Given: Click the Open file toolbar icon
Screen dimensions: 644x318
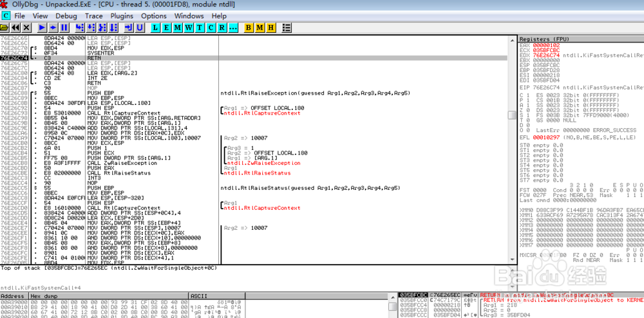Looking at the screenshot, I should tap(5, 28).
